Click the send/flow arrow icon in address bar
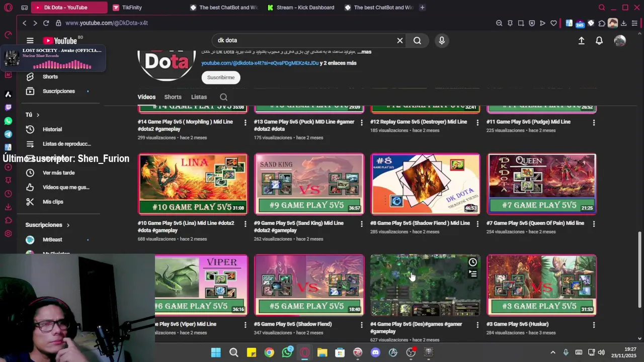The height and width of the screenshot is (362, 644). coord(542,23)
